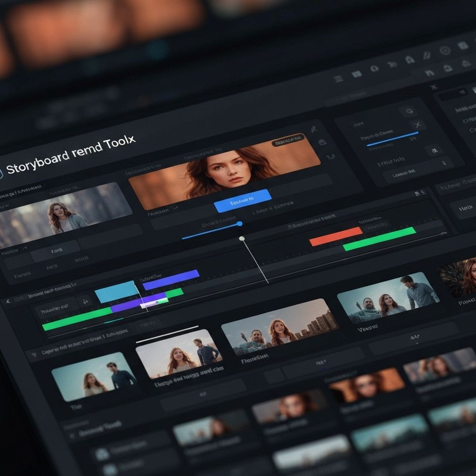This screenshot has width=476, height=476.
Task: Collapse the timeline section using left chevron
Action: tap(8, 301)
